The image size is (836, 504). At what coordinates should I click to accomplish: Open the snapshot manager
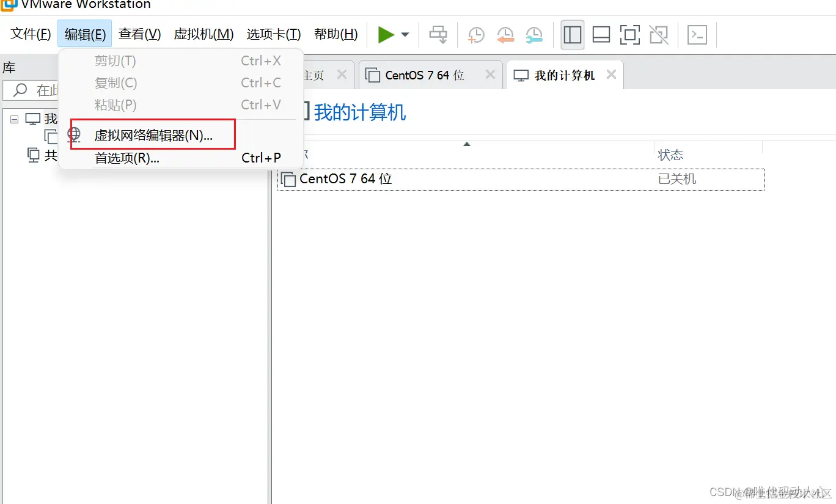click(x=533, y=35)
